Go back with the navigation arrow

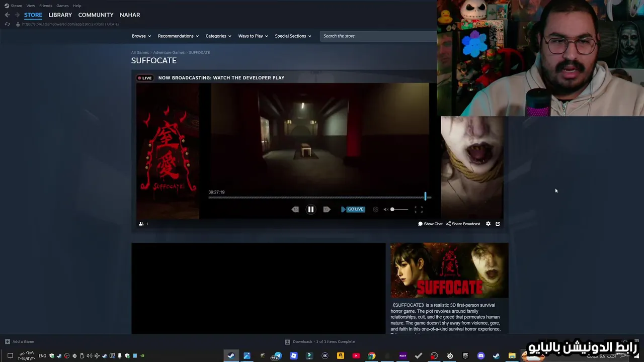(7, 15)
